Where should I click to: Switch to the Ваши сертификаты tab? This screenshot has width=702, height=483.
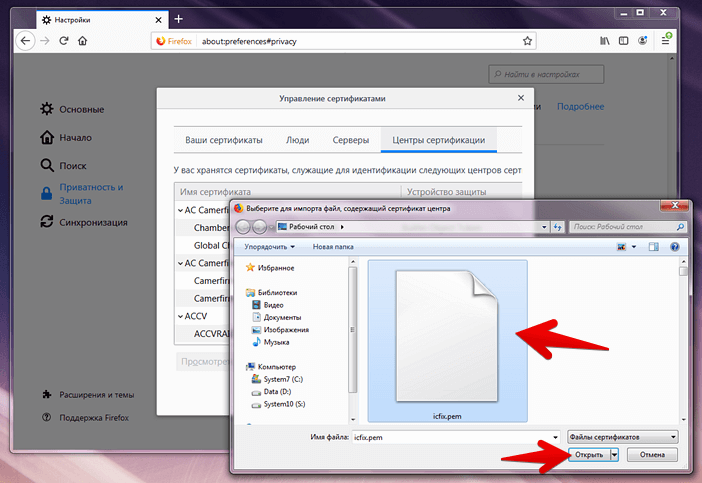pos(222,140)
